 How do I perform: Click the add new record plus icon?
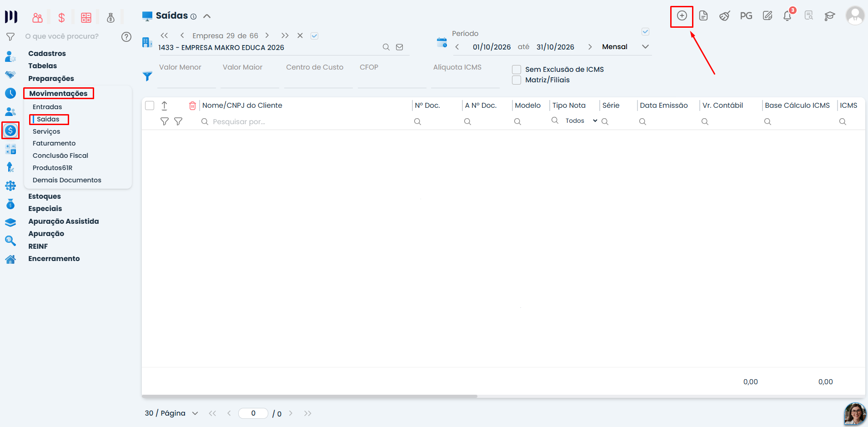click(x=682, y=16)
